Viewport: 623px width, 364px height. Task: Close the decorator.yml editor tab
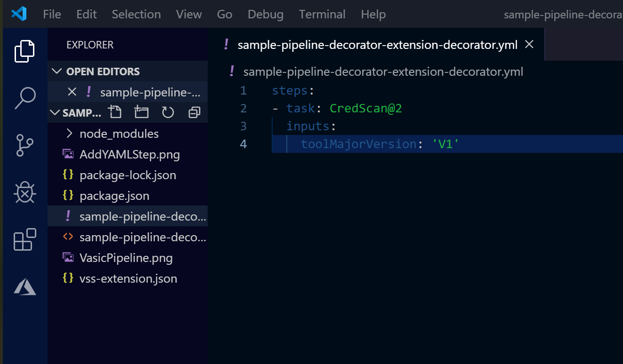click(x=529, y=44)
